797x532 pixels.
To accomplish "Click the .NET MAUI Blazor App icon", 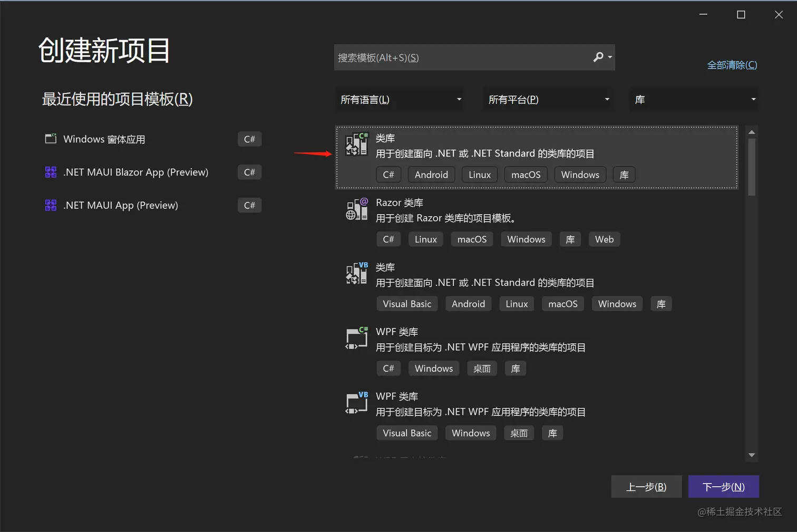I will [x=51, y=172].
